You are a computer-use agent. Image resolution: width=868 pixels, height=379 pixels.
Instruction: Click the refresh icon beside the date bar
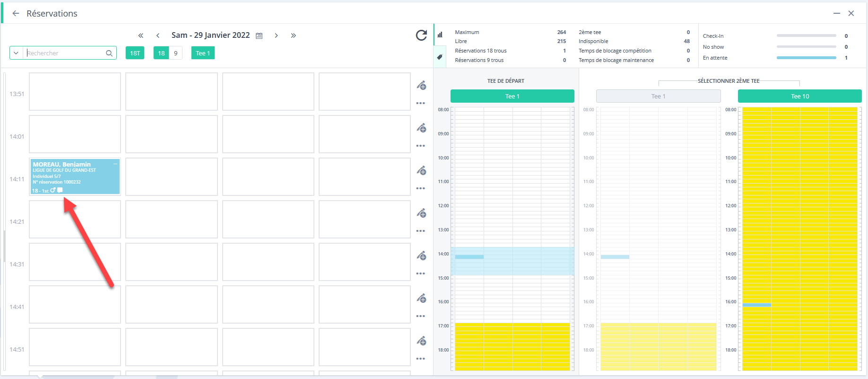[421, 35]
